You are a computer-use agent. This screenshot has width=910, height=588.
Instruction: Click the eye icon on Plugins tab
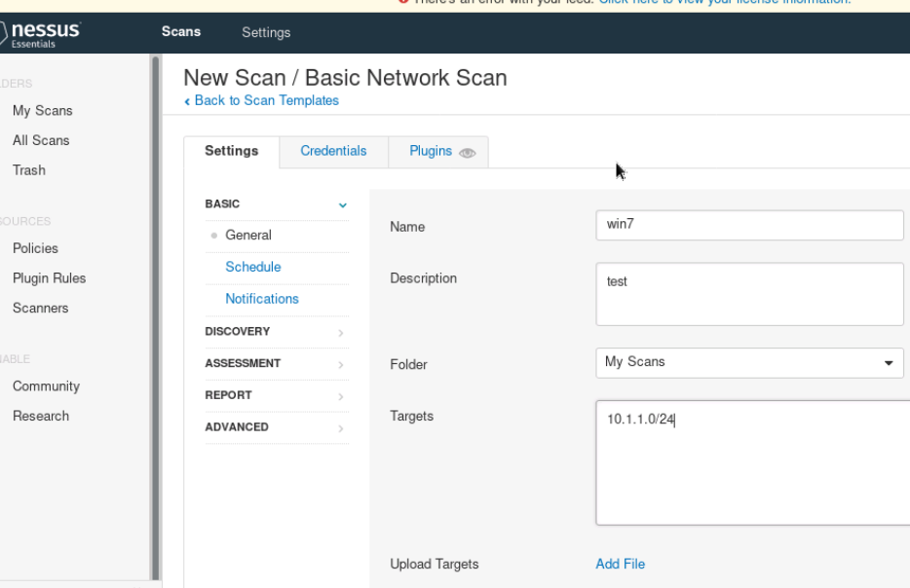click(468, 153)
